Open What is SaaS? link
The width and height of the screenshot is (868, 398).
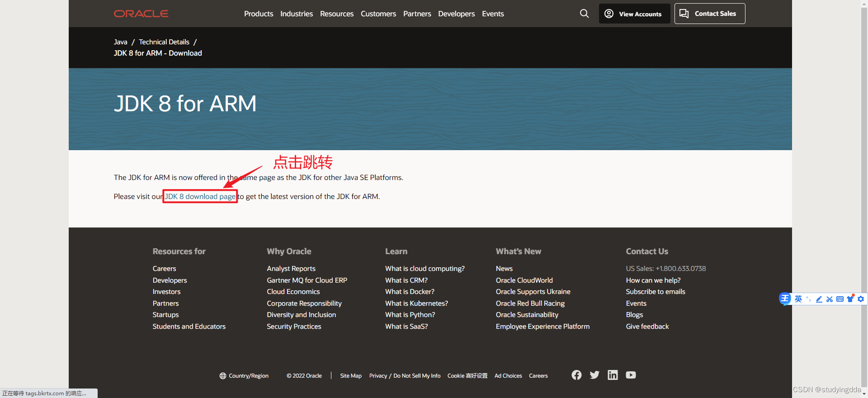click(406, 327)
